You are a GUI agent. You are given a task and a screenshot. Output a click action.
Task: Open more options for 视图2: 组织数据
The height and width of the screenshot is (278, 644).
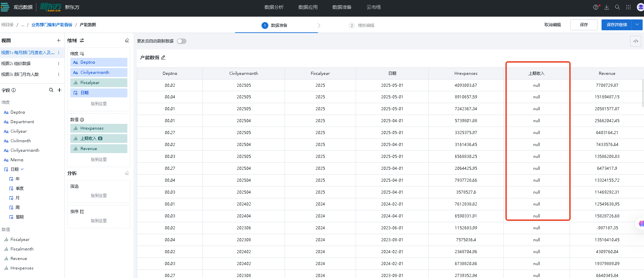[x=59, y=64]
